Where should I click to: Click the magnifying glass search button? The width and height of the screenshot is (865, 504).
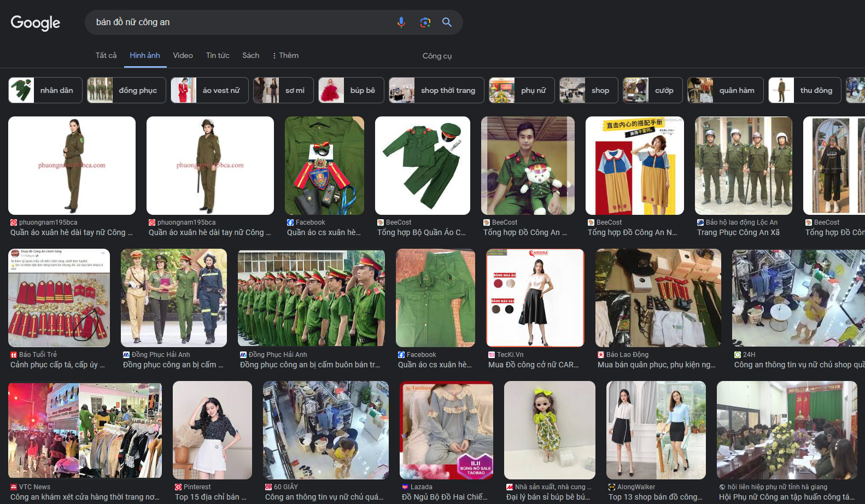pyautogui.click(x=447, y=22)
